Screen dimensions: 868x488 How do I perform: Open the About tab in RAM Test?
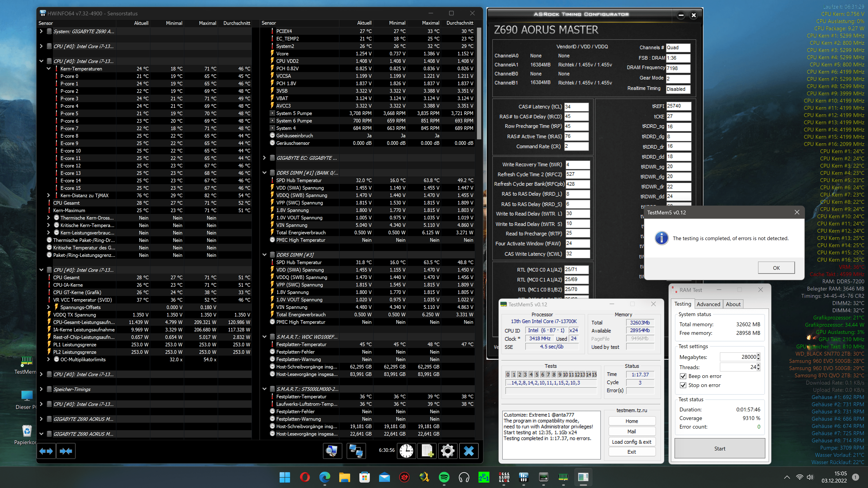coord(733,304)
